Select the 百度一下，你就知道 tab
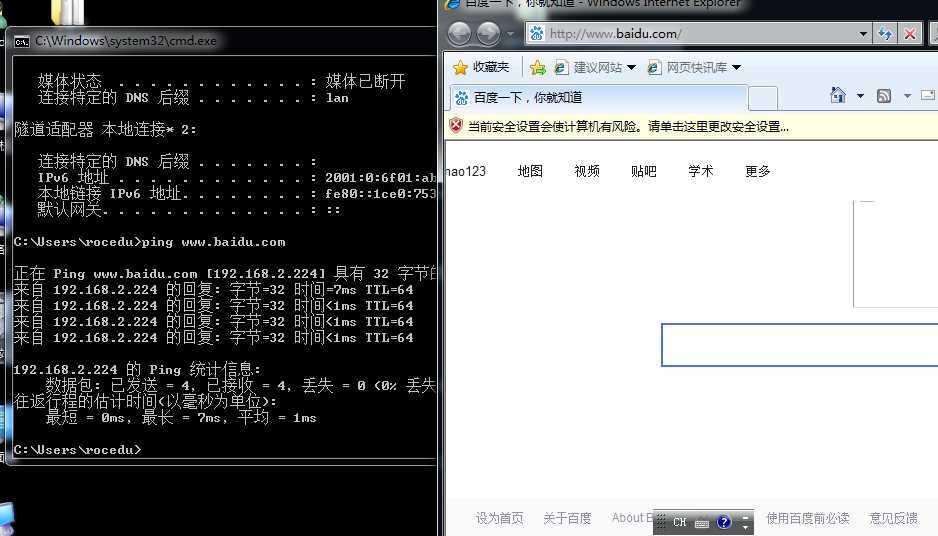The width and height of the screenshot is (938, 536). [598, 98]
